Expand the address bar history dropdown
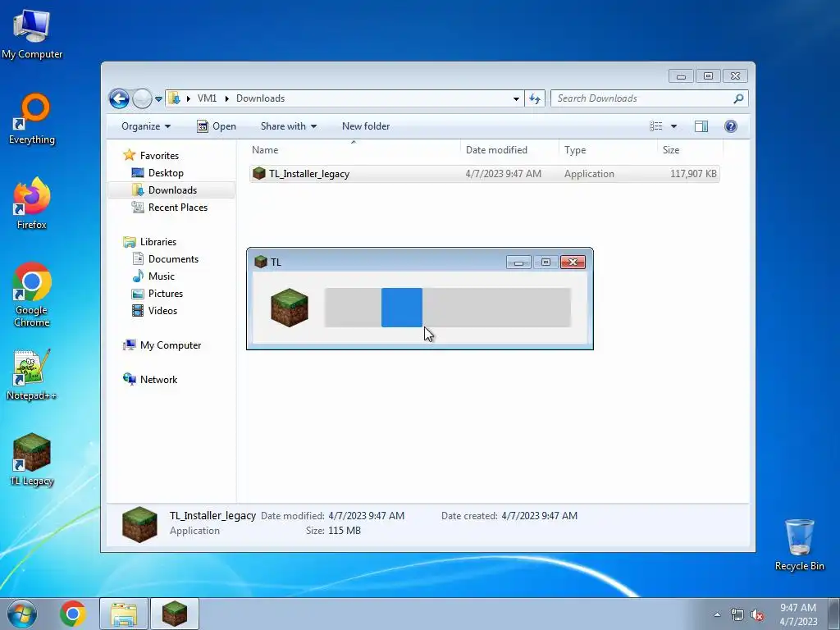The width and height of the screenshot is (840, 630). tap(516, 98)
